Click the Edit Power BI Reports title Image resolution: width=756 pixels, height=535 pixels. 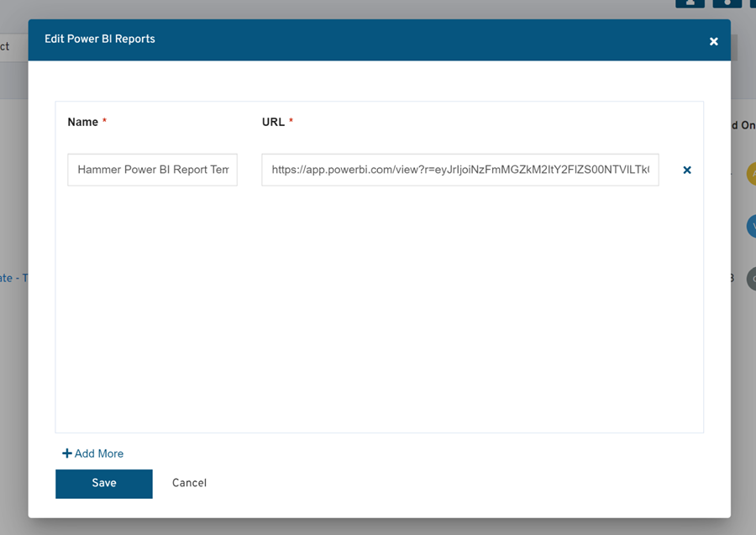100,39
